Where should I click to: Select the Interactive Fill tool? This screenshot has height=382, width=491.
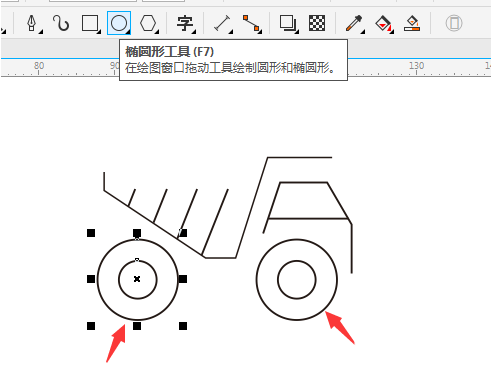click(x=383, y=23)
